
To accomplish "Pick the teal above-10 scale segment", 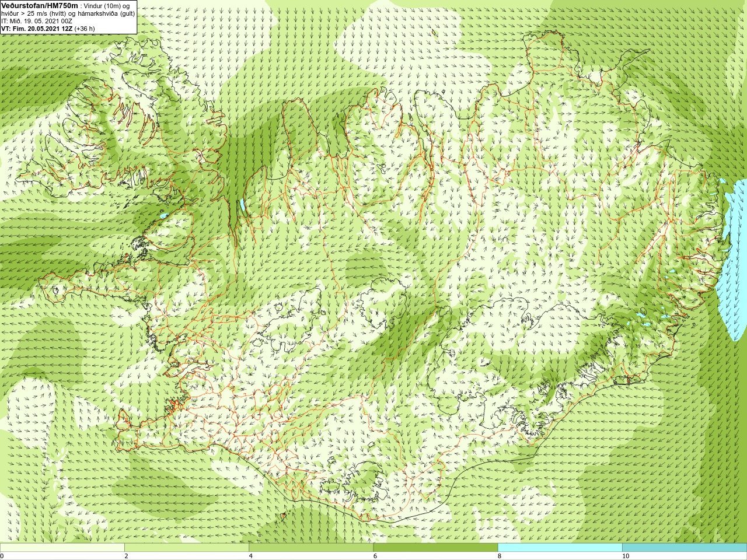I will [x=685, y=548].
